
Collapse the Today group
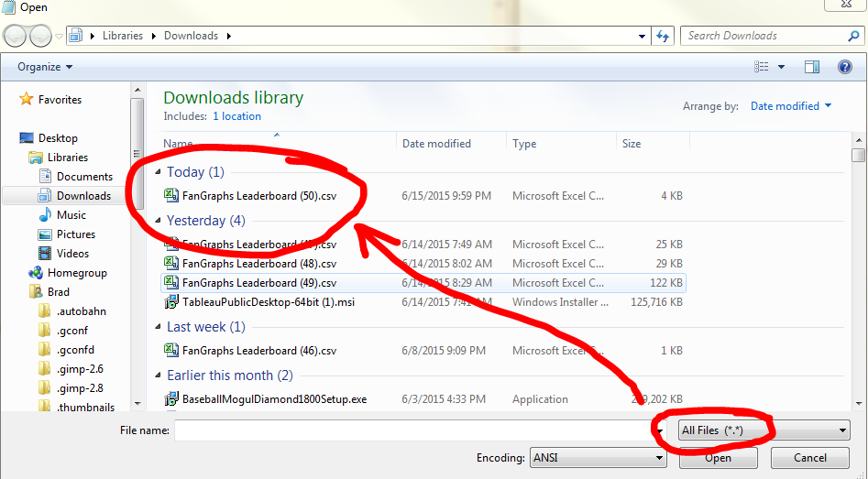click(159, 172)
